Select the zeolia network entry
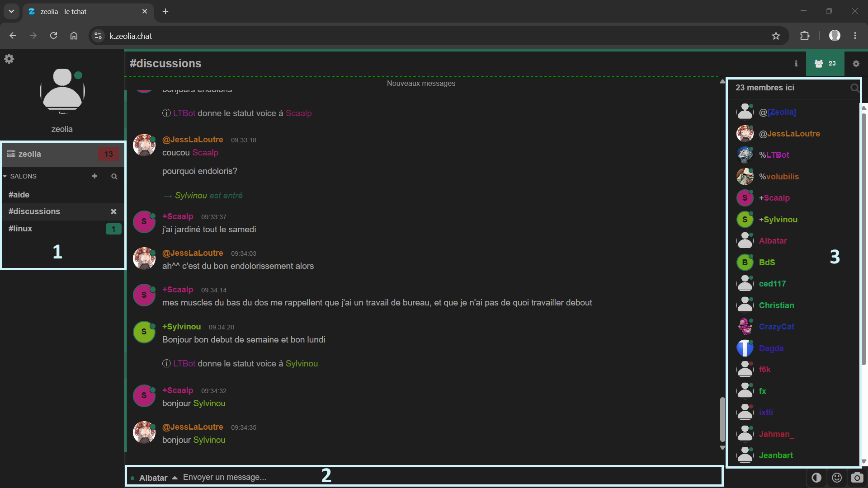The image size is (868, 488). coord(63,154)
